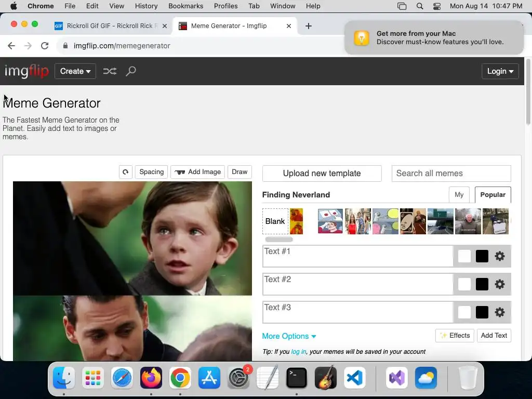
Task: Open GarageBand from the dock
Action: click(326, 378)
